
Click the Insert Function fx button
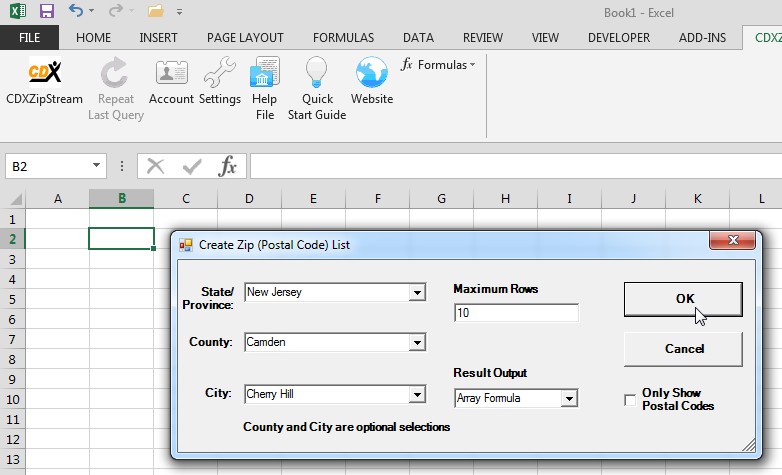pyautogui.click(x=227, y=166)
